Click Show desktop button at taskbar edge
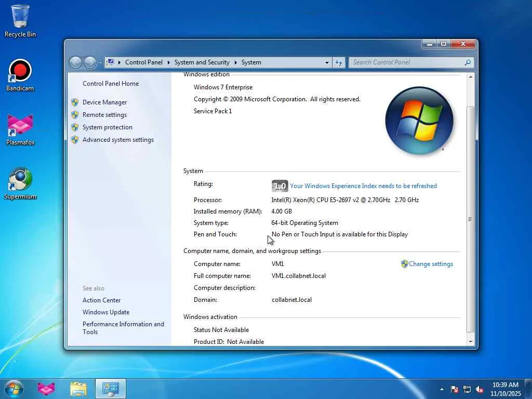 point(529,389)
